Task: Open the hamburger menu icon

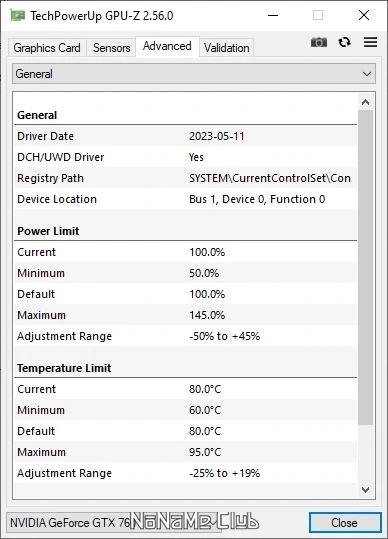Action: point(370,42)
